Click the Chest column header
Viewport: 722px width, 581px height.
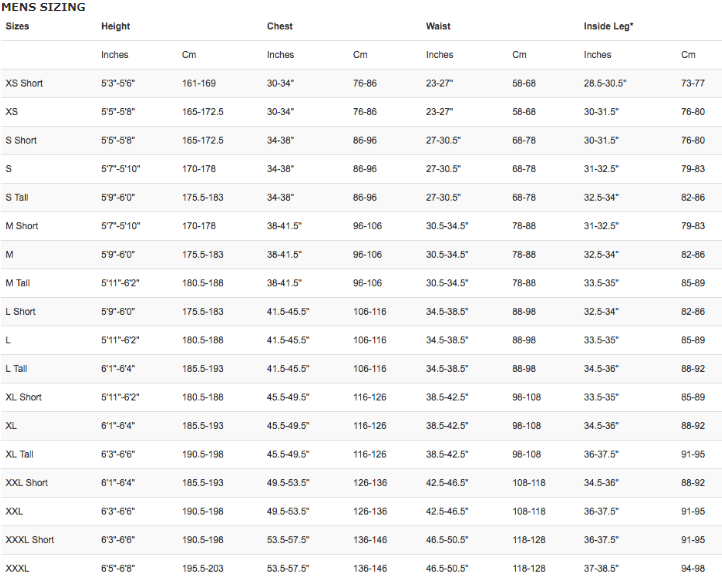(x=279, y=26)
